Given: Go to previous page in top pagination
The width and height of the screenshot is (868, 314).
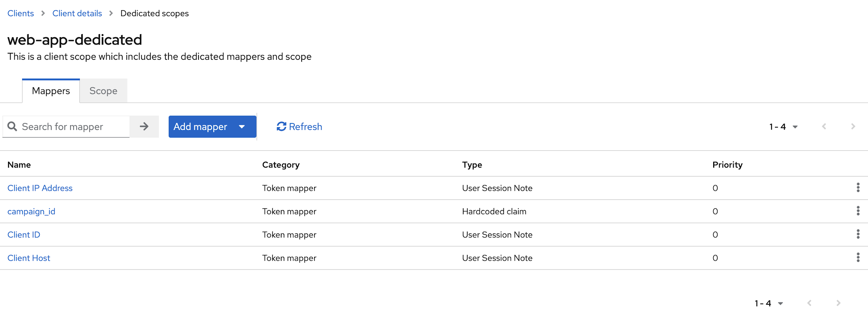Looking at the screenshot, I should [824, 127].
